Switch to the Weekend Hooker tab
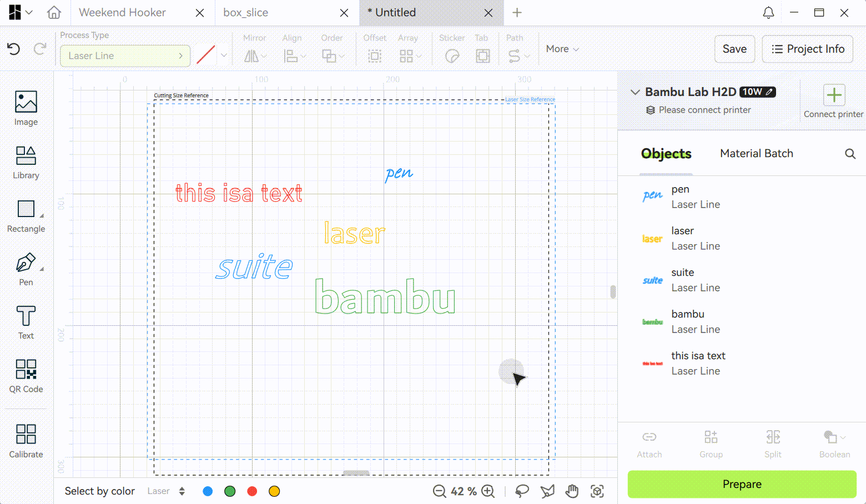This screenshot has width=866, height=504. [122, 12]
